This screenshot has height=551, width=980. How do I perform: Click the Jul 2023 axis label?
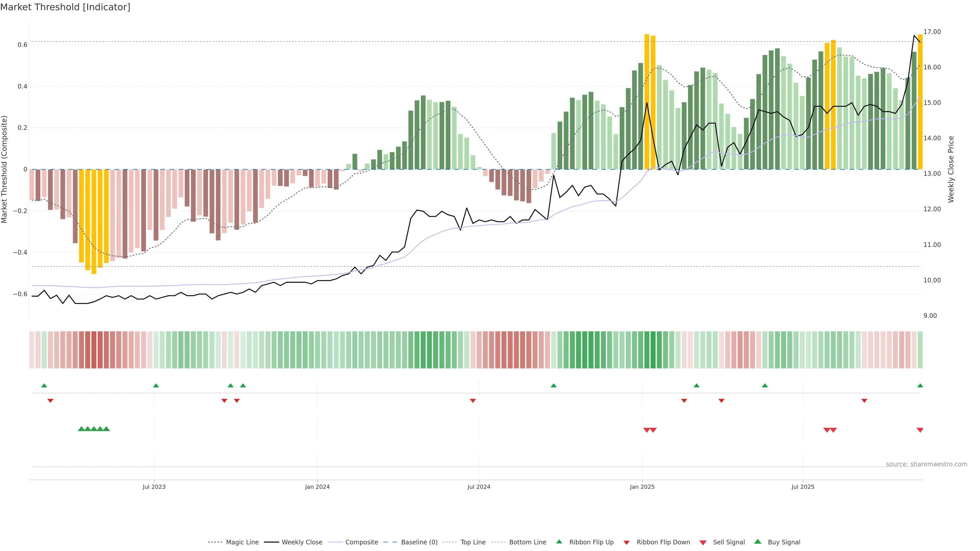[x=154, y=487]
